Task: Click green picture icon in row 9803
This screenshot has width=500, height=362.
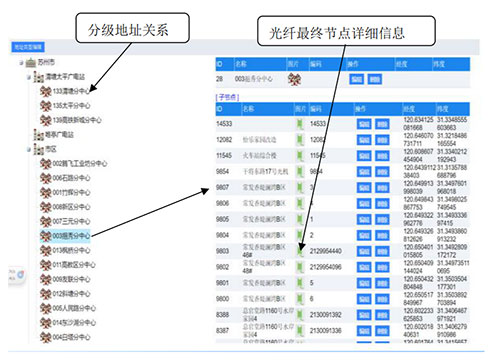Action: [x=300, y=251]
